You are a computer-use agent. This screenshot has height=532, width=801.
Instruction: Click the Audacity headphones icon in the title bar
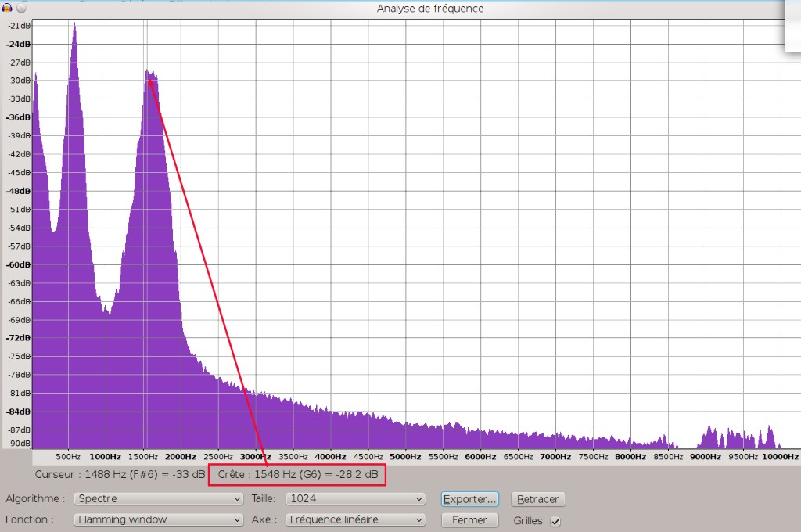click(x=6, y=7)
